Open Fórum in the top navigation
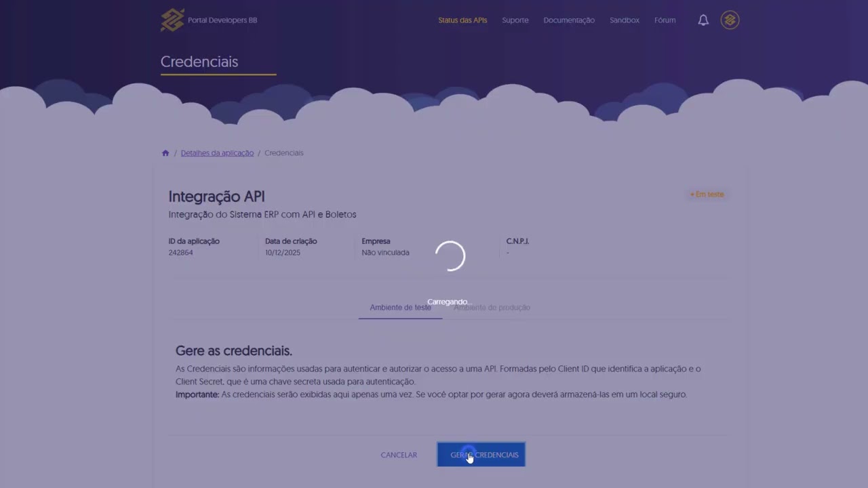The width and height of the screenshot is (868, 488). coord(665,20)
